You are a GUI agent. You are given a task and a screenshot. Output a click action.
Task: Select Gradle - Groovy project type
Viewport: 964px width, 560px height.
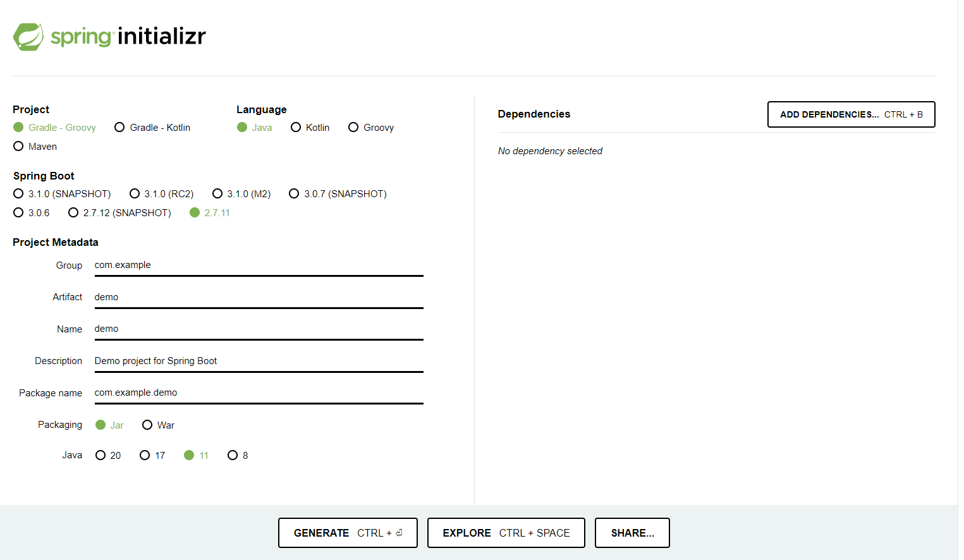click(x=54, y=128)
